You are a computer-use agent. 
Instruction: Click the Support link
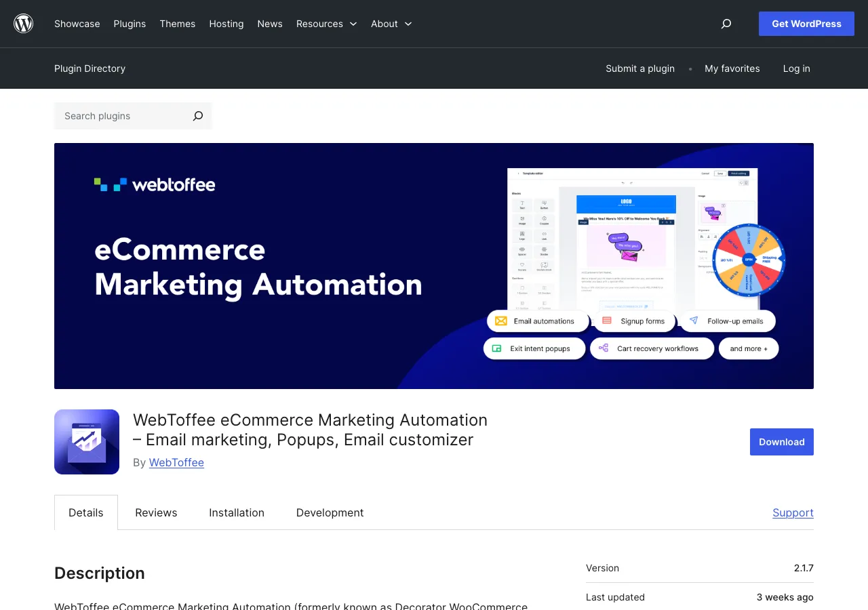[793, 512]
